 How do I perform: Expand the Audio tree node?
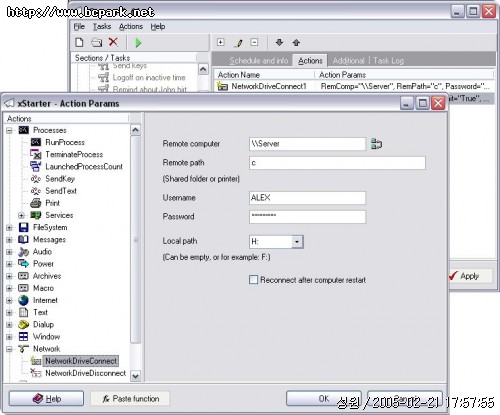(9, 252)
